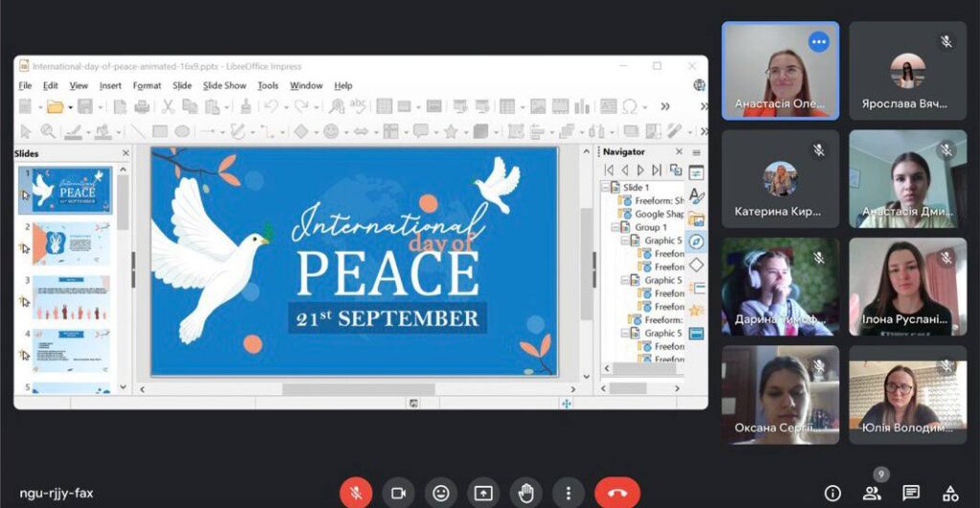Open the Slide Show menu
This screenshot has height=508, width=980.
point(225,85)
